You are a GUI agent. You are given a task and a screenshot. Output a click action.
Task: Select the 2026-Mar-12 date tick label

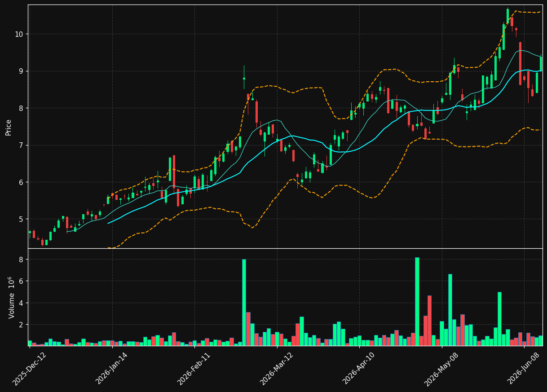pos(277,369)
